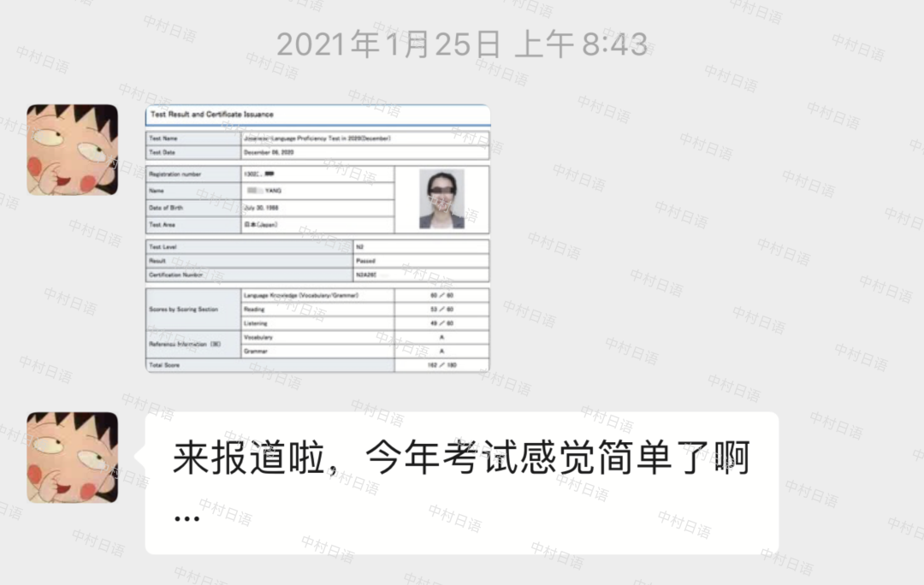Image resolution: width=924 pixels, height=585 pixels.
Task: Select the Grammar grade A cell
Action: [x=441, y=352]
